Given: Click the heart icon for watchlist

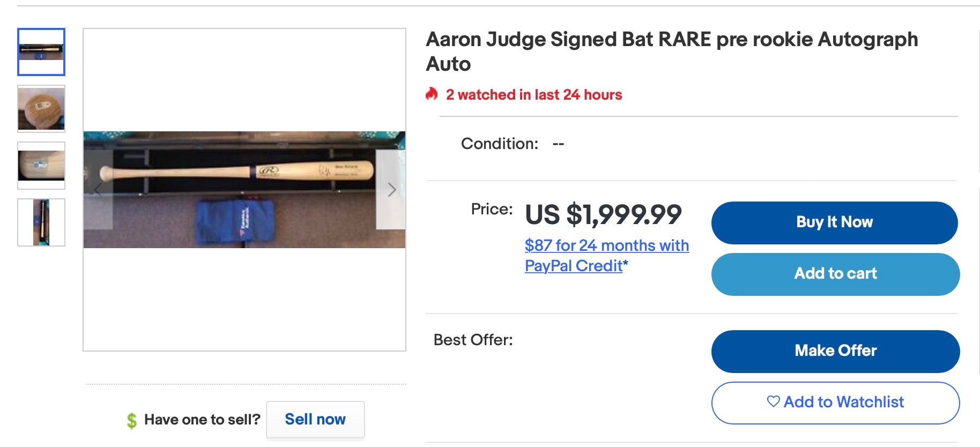Looking at the screenshot, I should pyautogui.click(x=773, y=401).
